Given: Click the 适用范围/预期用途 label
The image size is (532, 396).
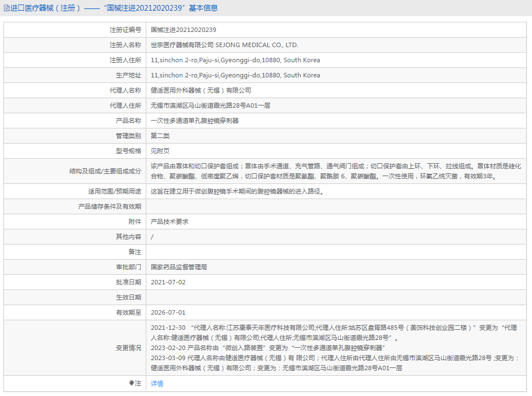Looking at the screenshot, I should (x=115, y=191).
